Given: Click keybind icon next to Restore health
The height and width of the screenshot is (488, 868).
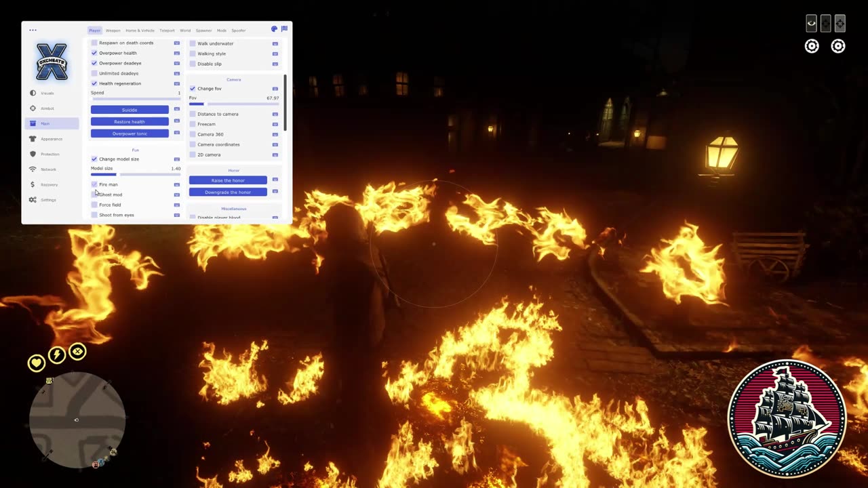Looking at the screenshot, I should [x=177, y=121].
